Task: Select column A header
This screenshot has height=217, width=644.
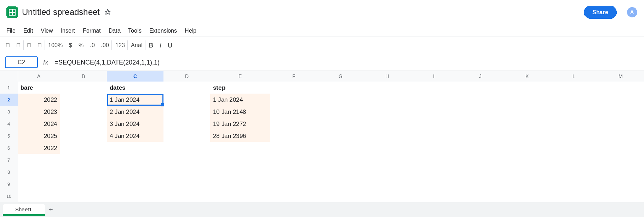Action: pos(39,76)
